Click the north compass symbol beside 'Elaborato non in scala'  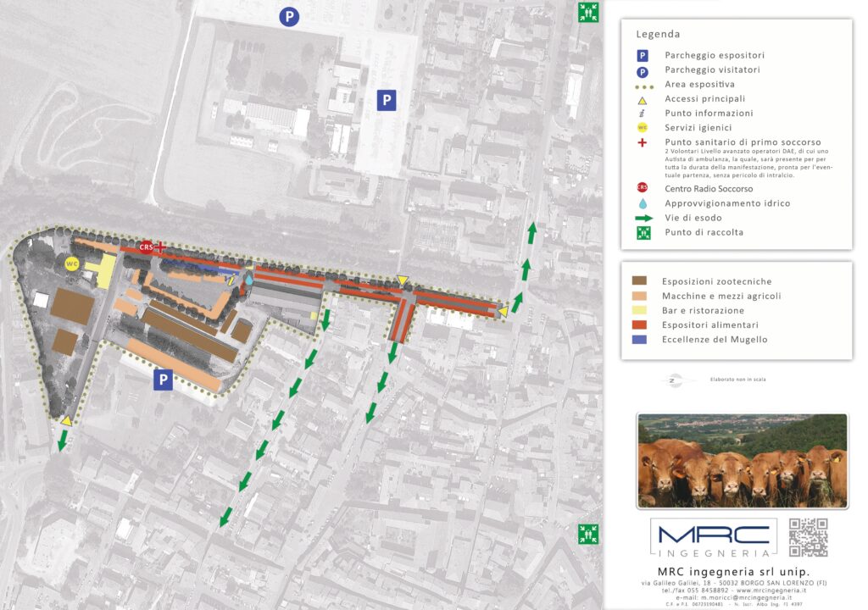click(673, 380)
